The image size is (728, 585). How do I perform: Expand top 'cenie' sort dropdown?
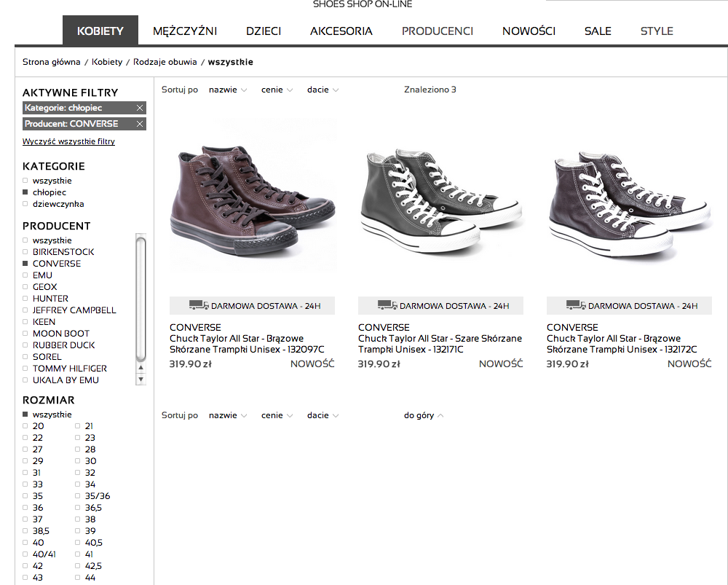tap(277, 90)
